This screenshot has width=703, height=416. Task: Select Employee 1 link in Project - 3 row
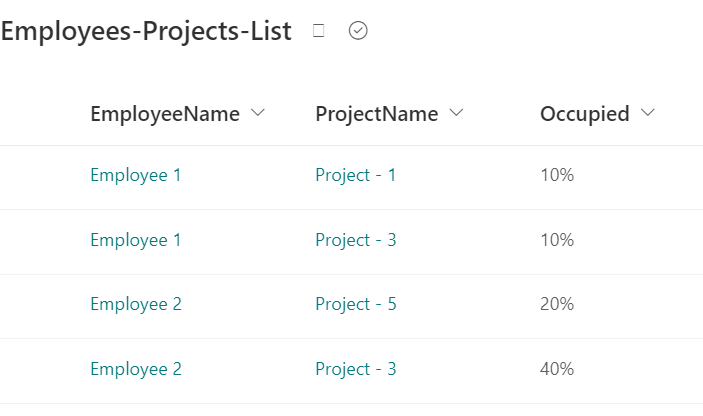(x=136, y=240)
